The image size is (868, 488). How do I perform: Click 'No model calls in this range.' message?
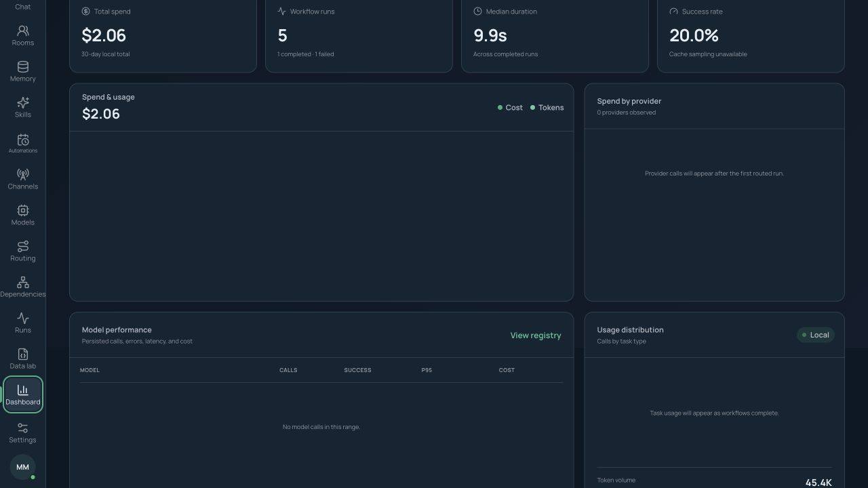click(321, 427)
